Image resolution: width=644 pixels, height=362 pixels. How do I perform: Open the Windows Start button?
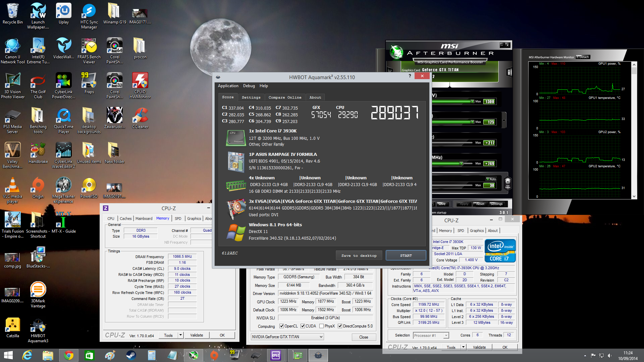click(8, 355)
